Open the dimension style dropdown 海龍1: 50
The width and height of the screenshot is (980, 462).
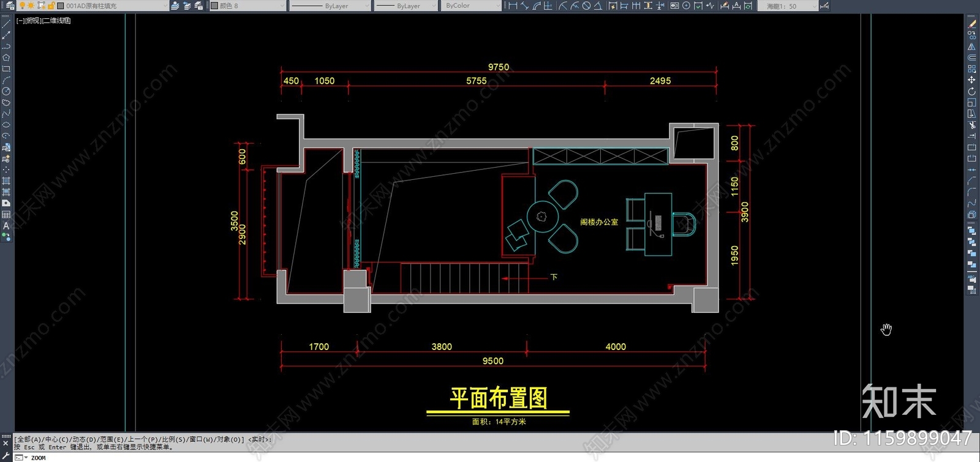click(x=788, y=6)
